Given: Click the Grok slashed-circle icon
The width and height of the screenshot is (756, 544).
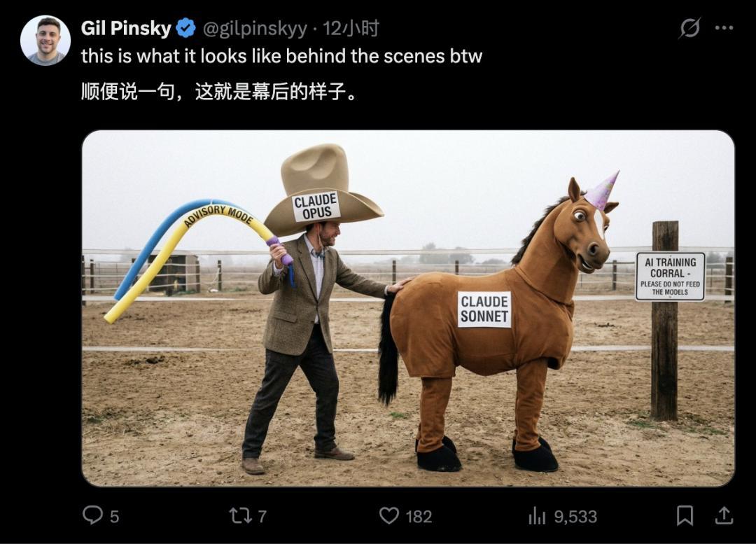Looking at the screenshot, I should [x=689, y=28].
